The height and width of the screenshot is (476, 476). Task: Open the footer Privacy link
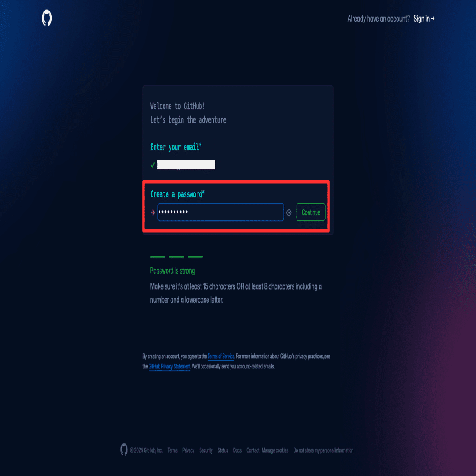[x=188, y=450]
